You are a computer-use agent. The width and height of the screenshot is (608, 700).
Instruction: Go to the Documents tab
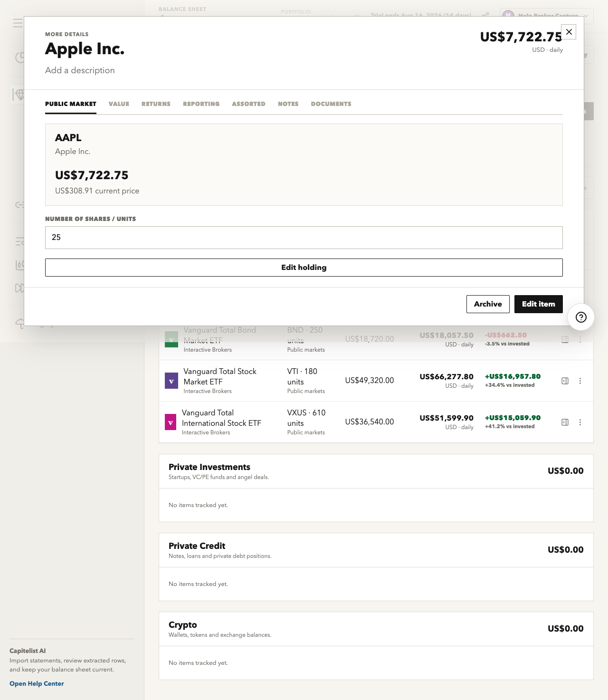[x=331, y=104]
